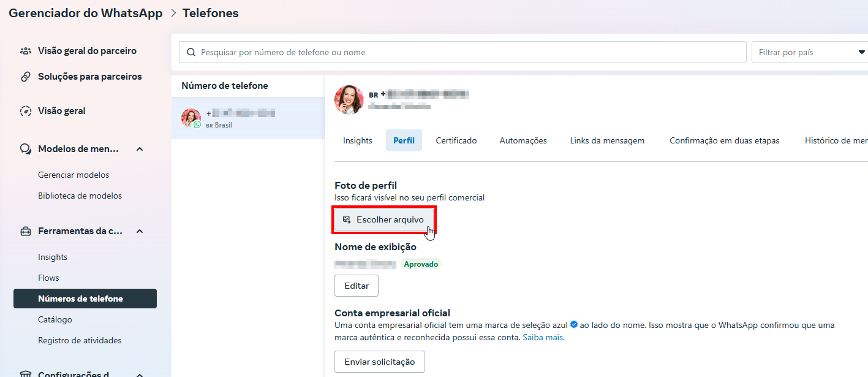Click the Modelos de mensagem chat icon

[x=26, y=149]
